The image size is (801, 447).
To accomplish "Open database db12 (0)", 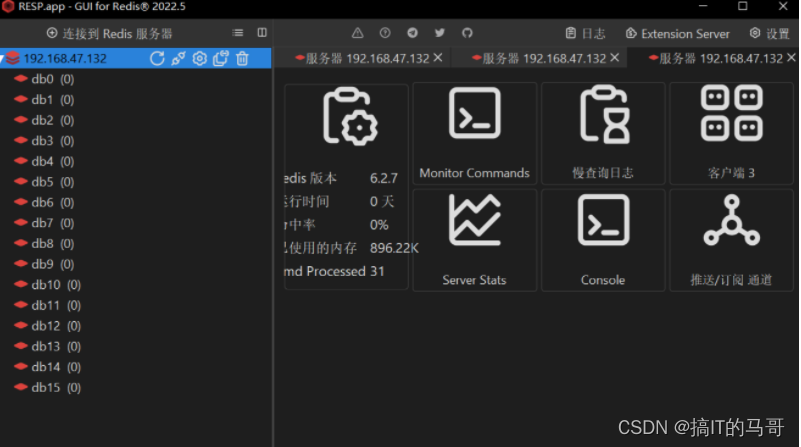I will (x=48, y=326).
